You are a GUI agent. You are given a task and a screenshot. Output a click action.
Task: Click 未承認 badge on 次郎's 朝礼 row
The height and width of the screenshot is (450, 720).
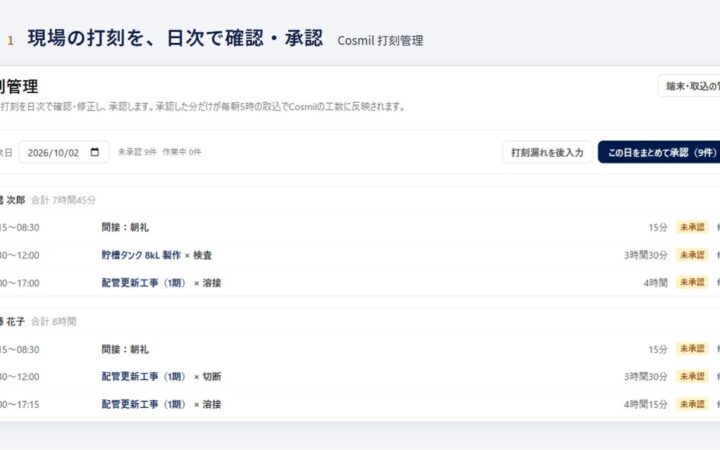coord(692,227)
